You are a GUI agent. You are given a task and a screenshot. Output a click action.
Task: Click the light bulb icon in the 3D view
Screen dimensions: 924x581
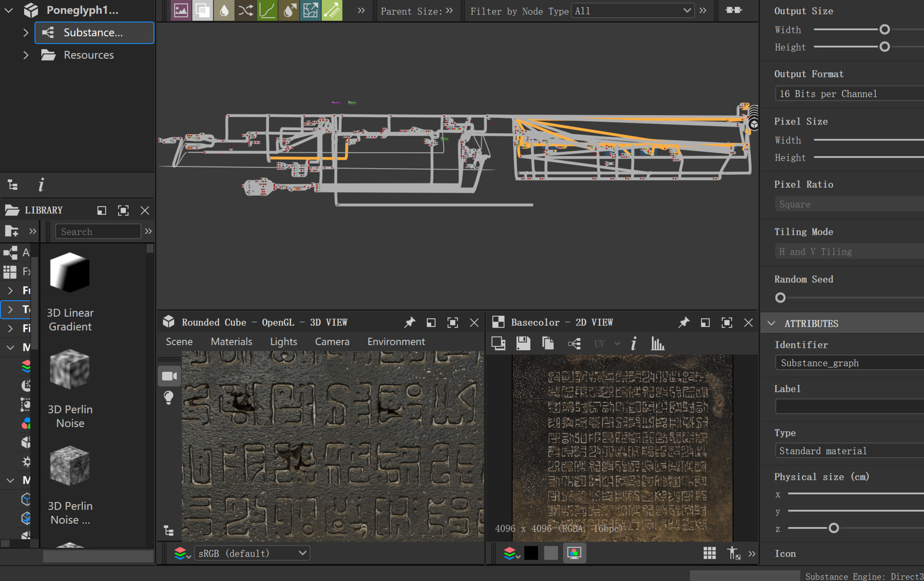click(x=168, y=398)
